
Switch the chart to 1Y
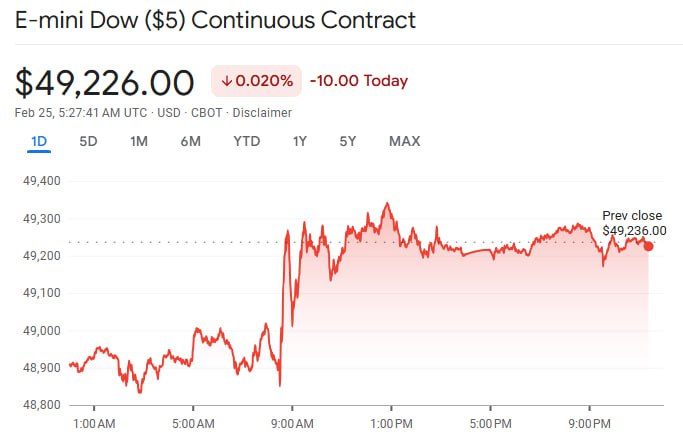point(300,141)
